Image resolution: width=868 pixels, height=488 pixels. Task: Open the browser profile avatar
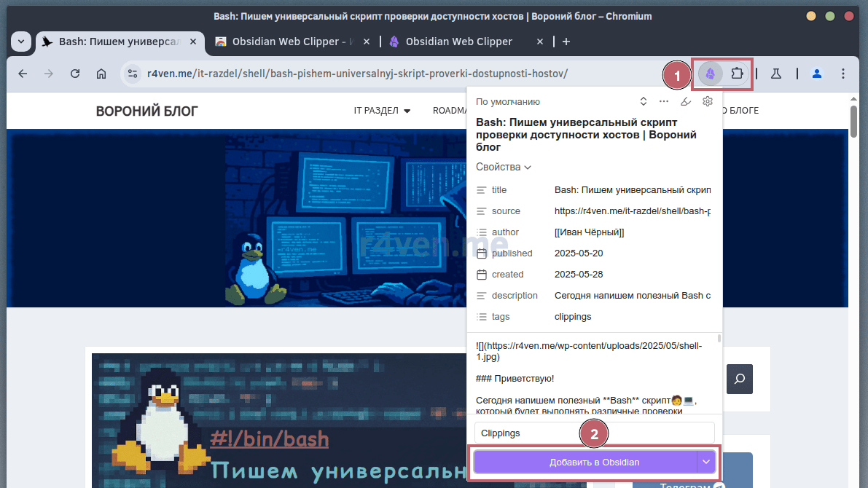coord(816,74)
